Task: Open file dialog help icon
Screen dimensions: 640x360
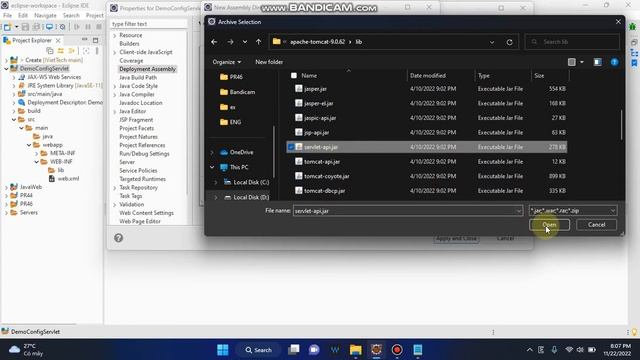Action: pos(614,62)
